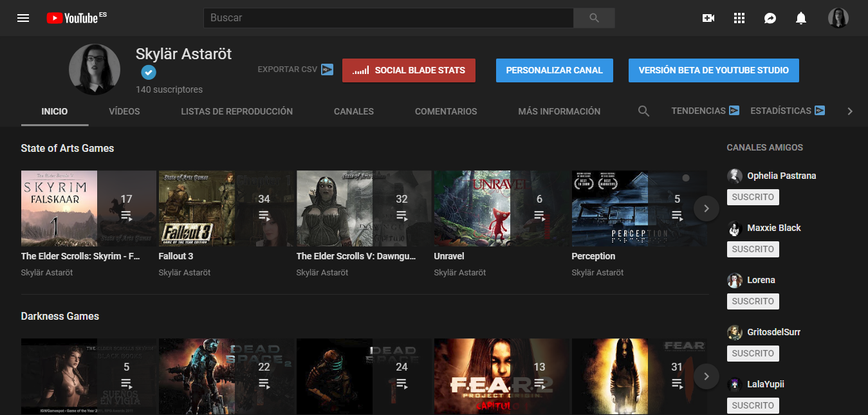Open the YouTube apps grid
Screen dimensions: 868x415
point(739,18)
